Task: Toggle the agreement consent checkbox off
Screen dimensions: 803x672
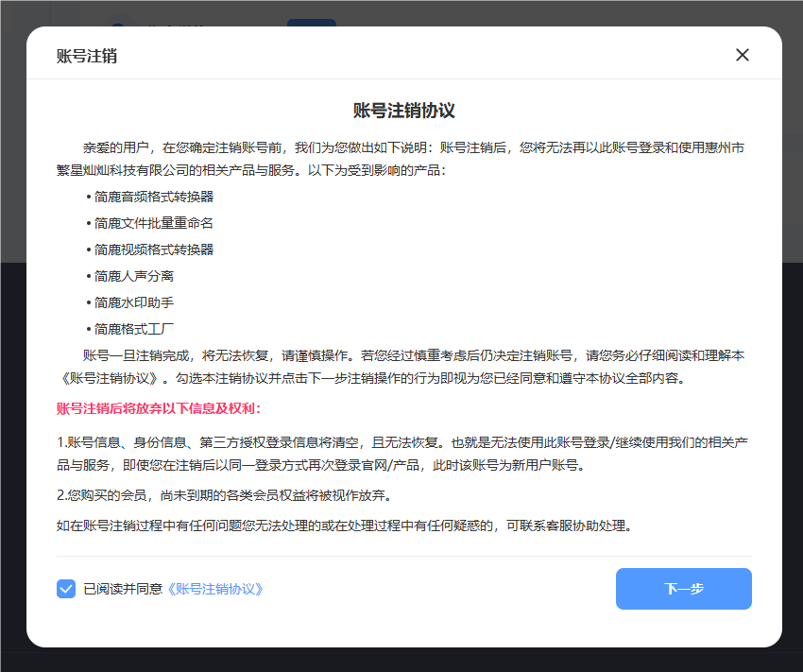Action: coord(66,589)
